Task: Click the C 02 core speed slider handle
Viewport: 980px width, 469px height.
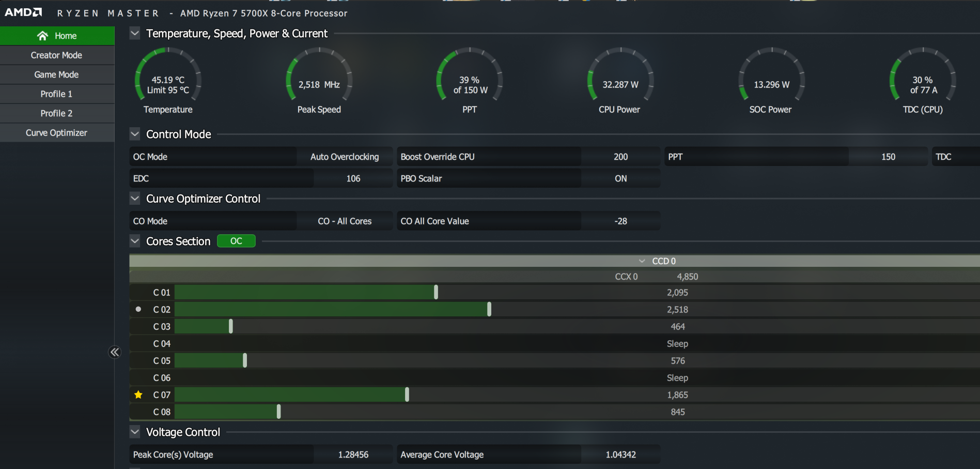Action: [x=489, y=309]
